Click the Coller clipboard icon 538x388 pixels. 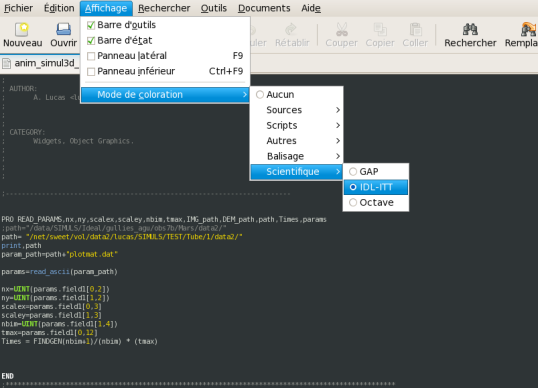(x=415, y=30)
